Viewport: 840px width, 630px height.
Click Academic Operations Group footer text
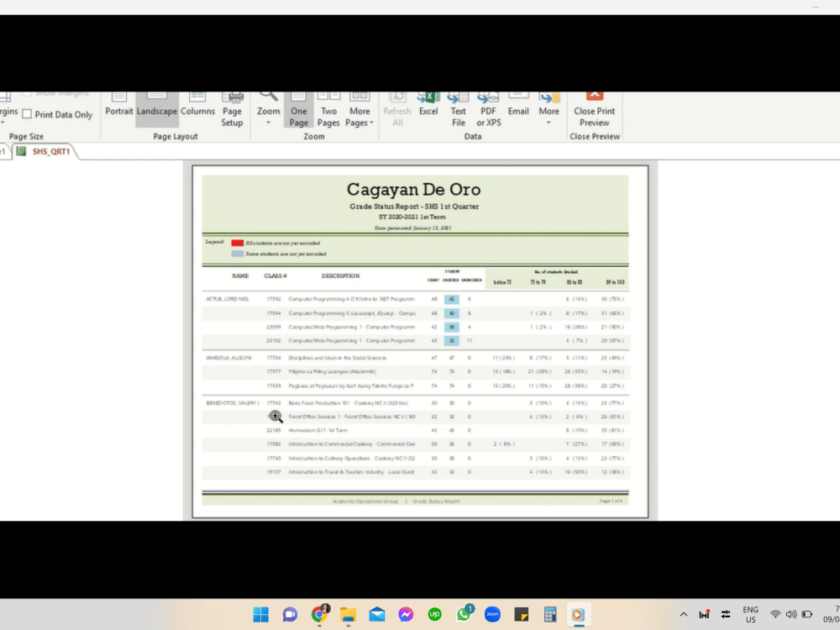point(365,501)
